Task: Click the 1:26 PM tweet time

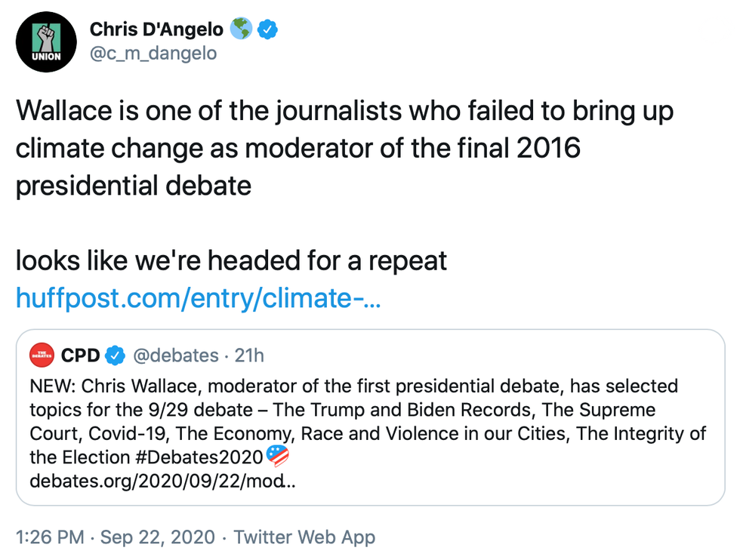Action: pos(50,537)
